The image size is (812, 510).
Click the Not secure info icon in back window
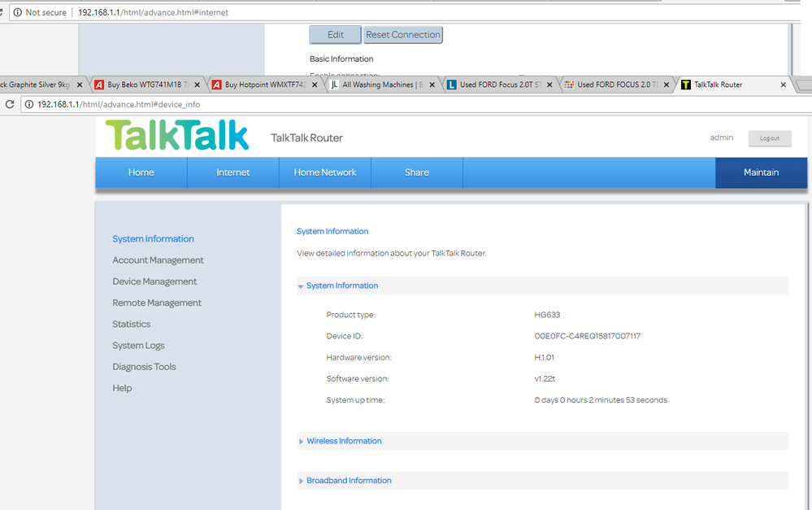point(18,12)
